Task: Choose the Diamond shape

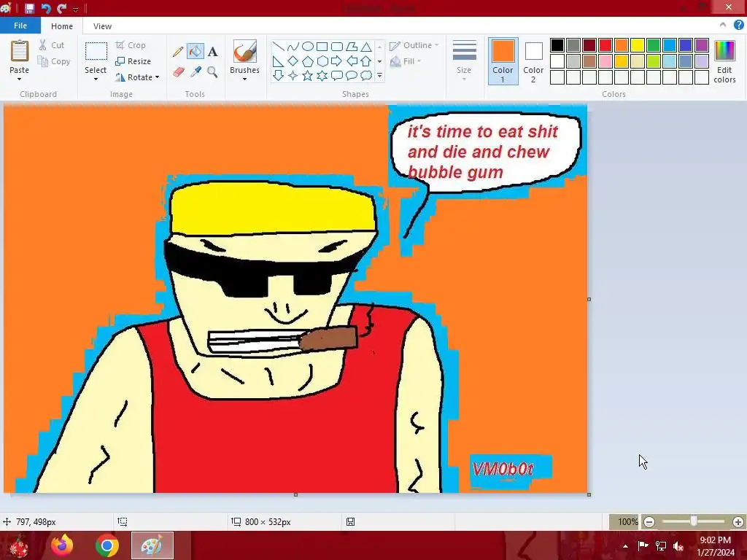Action: (293, 61)
